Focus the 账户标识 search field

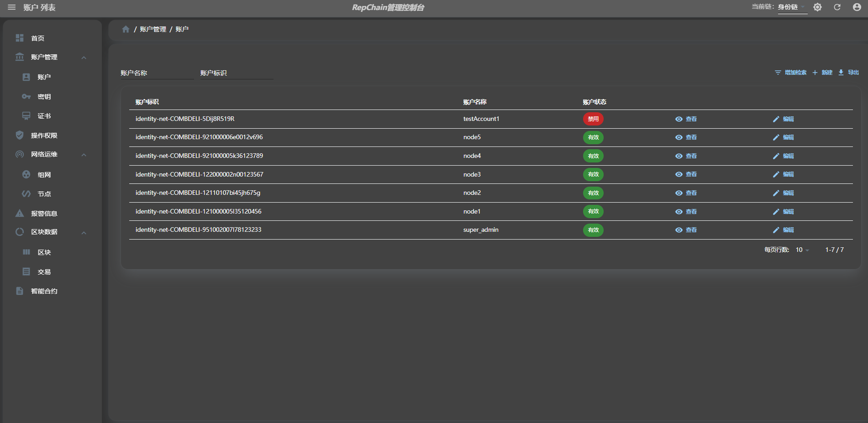[237, 73]
